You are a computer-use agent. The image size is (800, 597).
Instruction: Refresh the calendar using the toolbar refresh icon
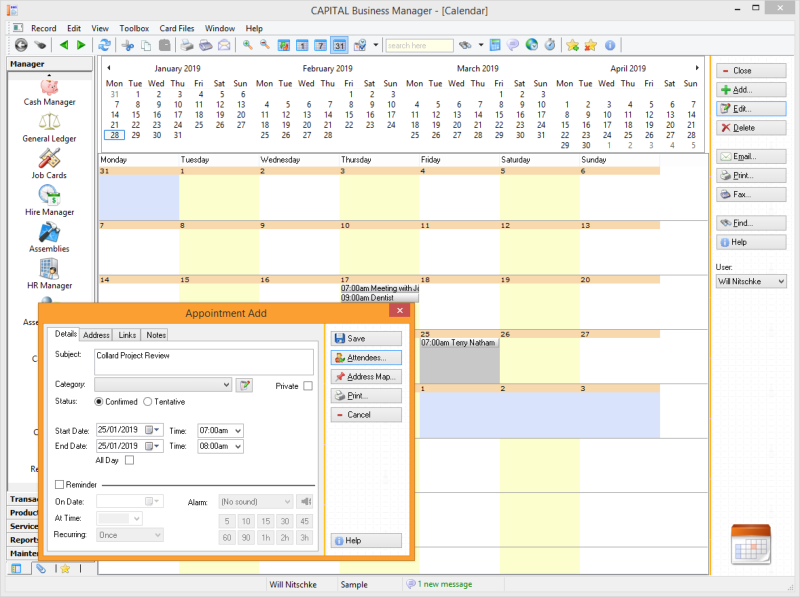(105, 45)
